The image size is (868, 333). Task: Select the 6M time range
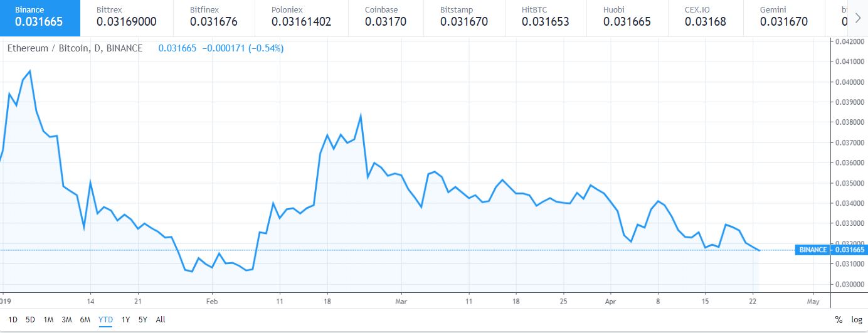pos(85,320)
